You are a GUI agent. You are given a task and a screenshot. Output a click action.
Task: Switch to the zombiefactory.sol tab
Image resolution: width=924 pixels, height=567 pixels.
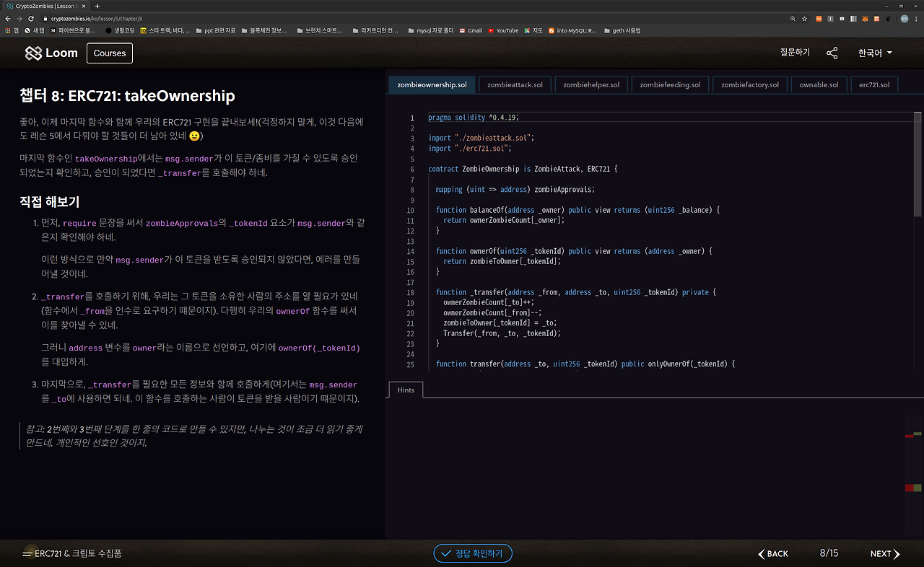750,84
